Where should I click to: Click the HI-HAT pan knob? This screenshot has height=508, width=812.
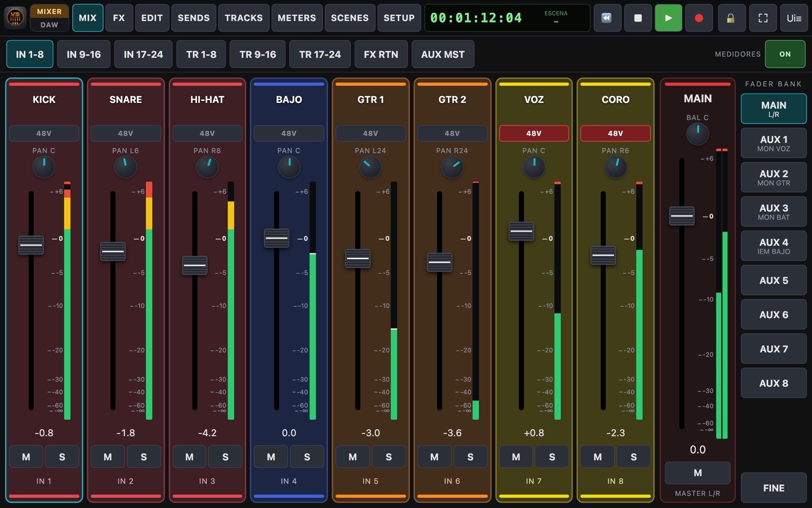207,167
